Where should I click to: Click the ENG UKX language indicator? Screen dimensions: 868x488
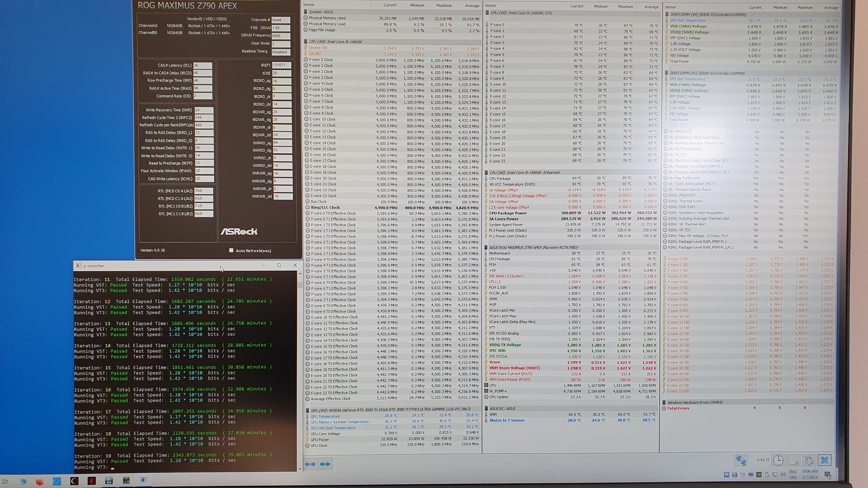793,474
